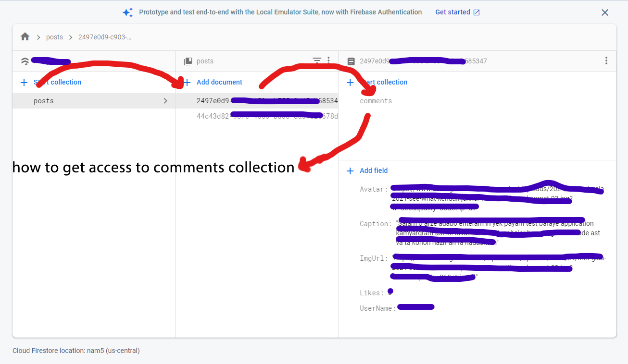628x364 pixels.
Task: Expand posts with its chevron arrow
Action: pyautogui.click(x=165, y=101)
